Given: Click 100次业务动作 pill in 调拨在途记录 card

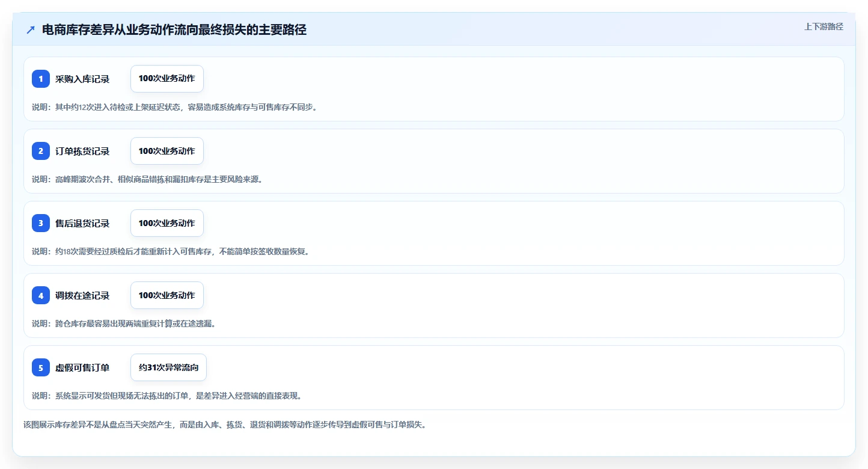Looking at the screenshot, I should coord(167,295).
